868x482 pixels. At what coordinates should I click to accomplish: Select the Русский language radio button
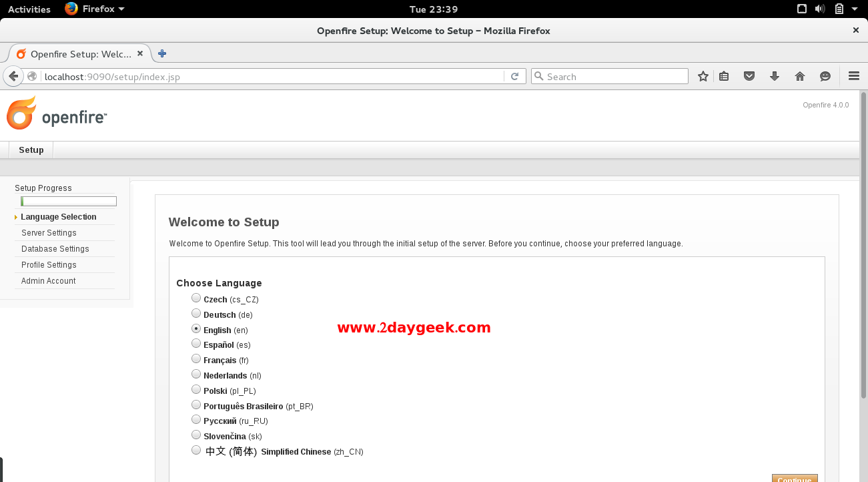196,419
